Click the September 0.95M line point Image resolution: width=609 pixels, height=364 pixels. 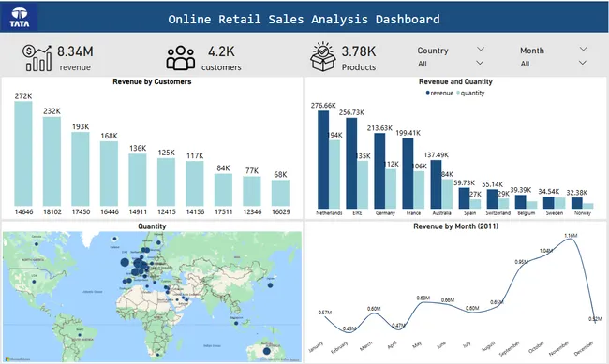[522, 266]
